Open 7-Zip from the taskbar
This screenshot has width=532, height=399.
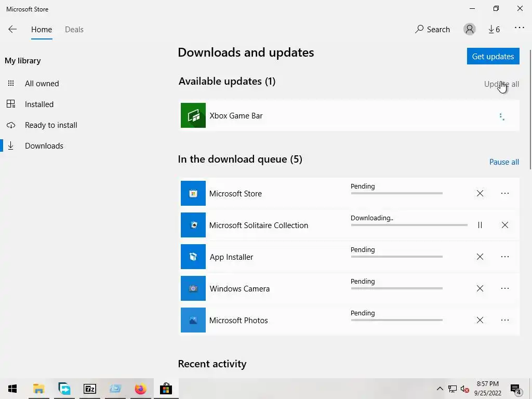(90, 389)
